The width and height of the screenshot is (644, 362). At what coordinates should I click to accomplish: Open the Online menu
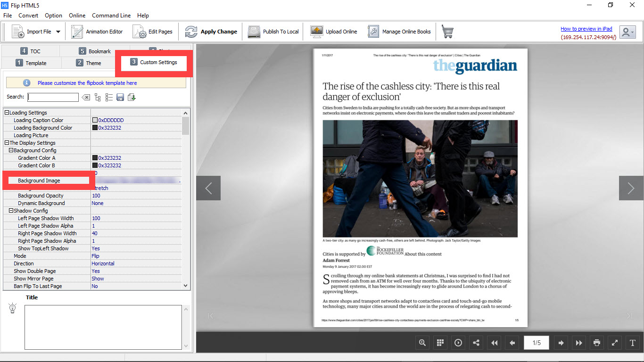click(x=77, y=16)
